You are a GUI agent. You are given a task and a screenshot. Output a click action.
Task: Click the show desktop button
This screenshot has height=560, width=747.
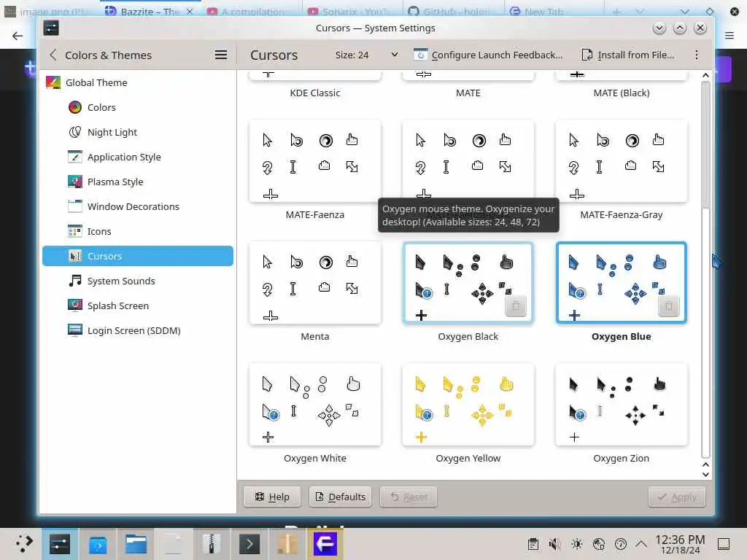tap(724, 543)
